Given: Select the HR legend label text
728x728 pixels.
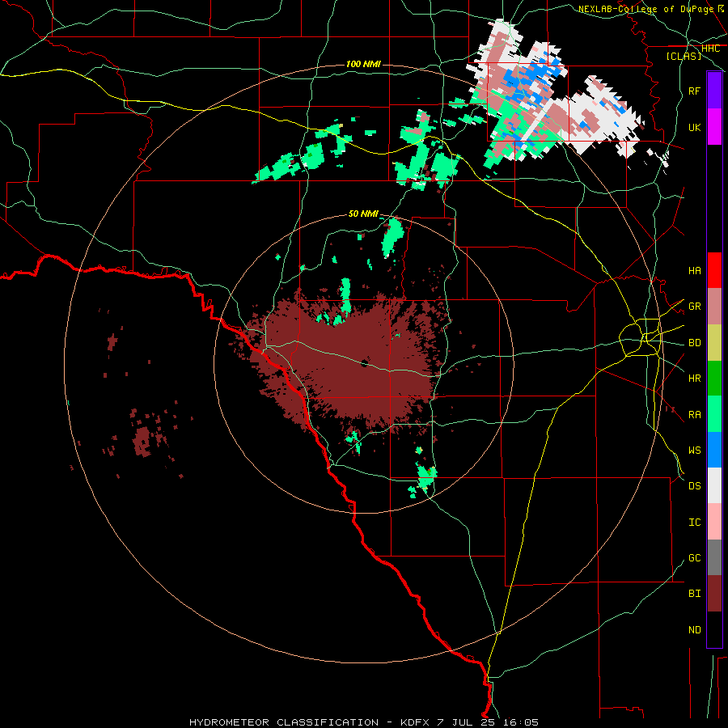Looking at the screenshot, I should [695, 379].
